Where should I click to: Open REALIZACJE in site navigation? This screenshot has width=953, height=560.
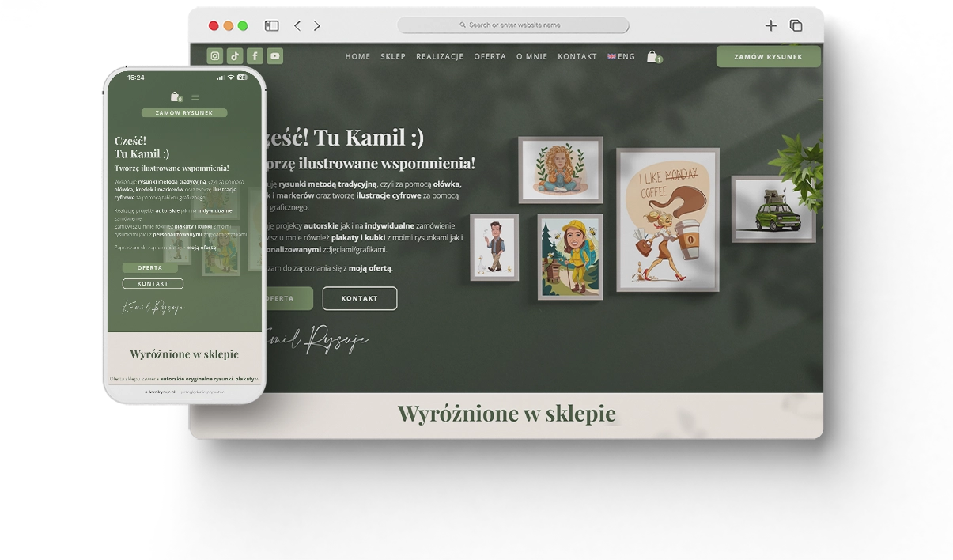[440, 57]
